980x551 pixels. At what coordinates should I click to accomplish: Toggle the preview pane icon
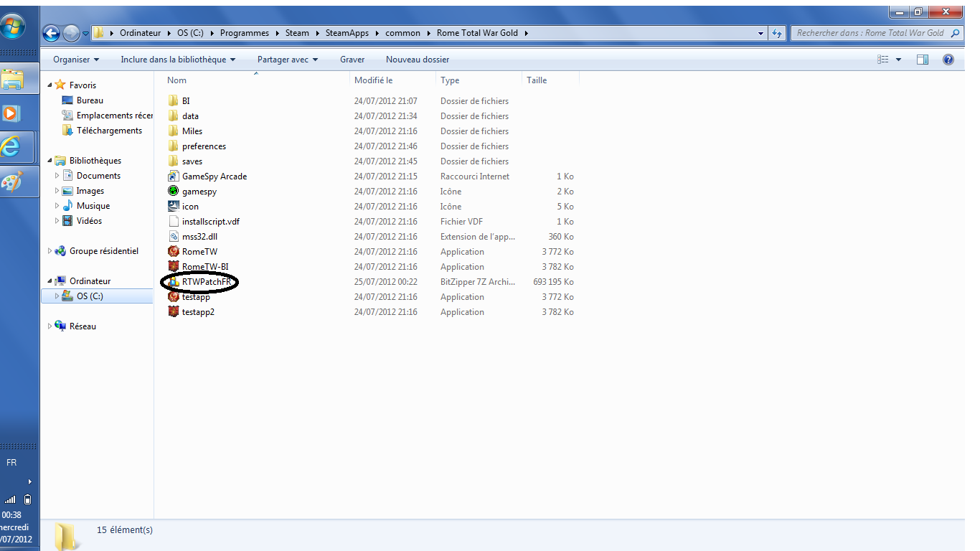(x=923, y=60)
